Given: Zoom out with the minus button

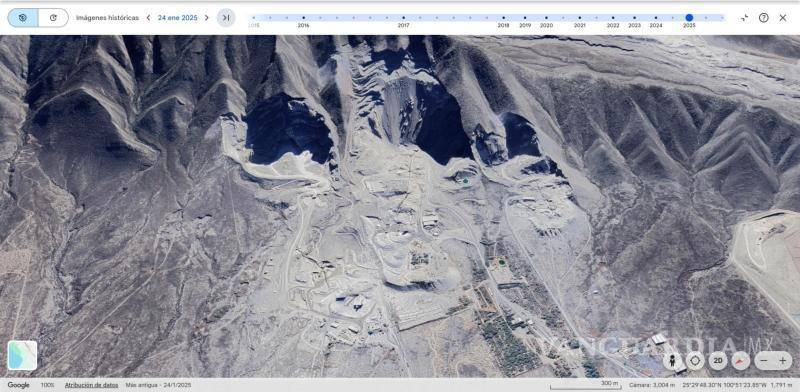Looking at the screenshot, I should click(x=764, y=361).
